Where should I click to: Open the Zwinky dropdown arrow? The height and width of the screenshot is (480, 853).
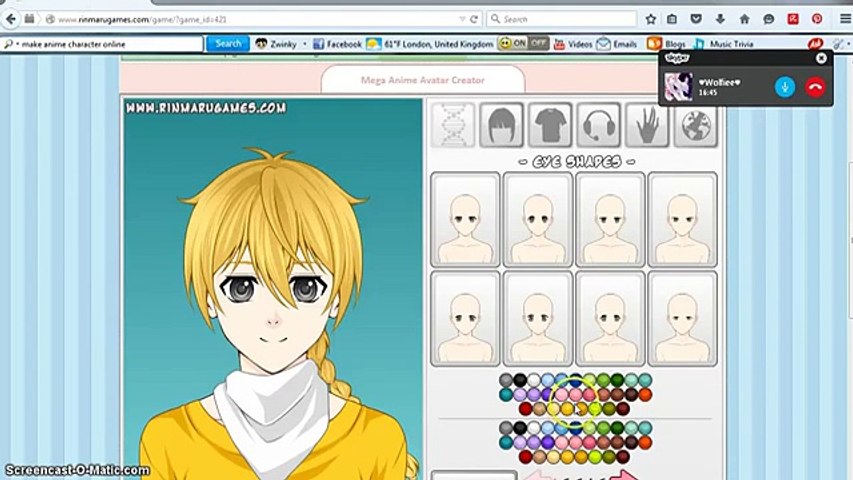coord(305,44)
